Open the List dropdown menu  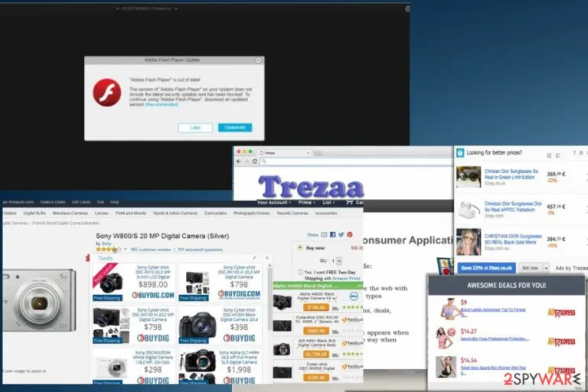tap(329, 203)
